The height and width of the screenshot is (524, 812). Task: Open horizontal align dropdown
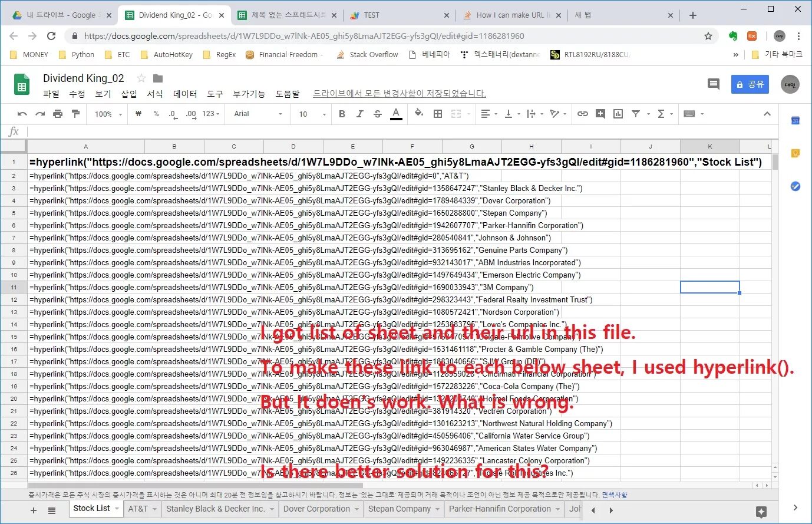488,114
